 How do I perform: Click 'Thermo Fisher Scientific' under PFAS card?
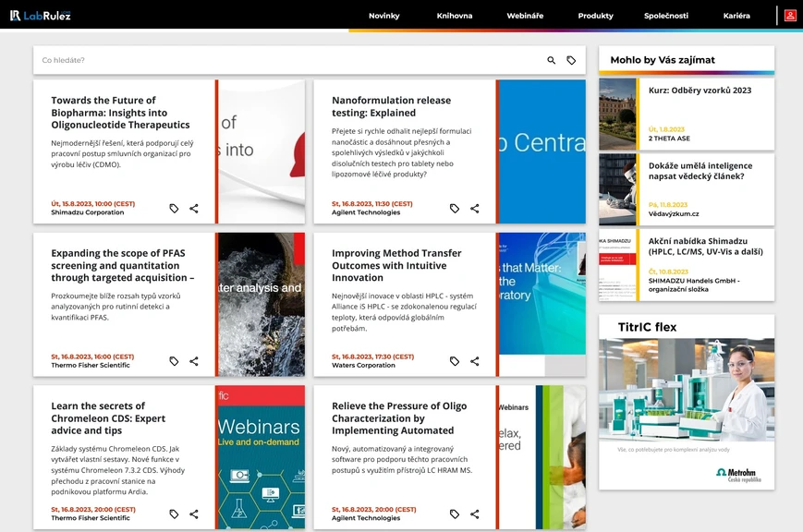[91, 365]
